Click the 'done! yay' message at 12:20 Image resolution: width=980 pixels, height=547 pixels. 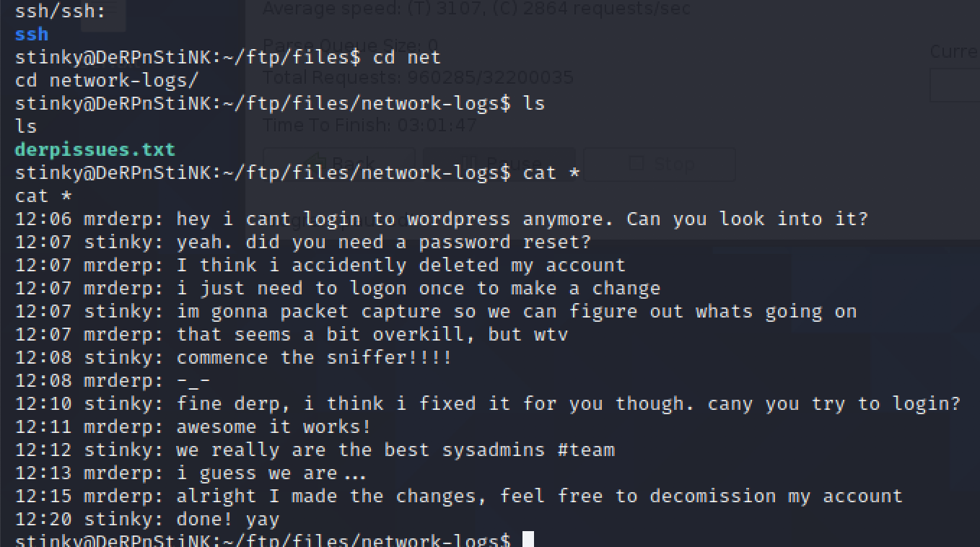click(227, 519)
